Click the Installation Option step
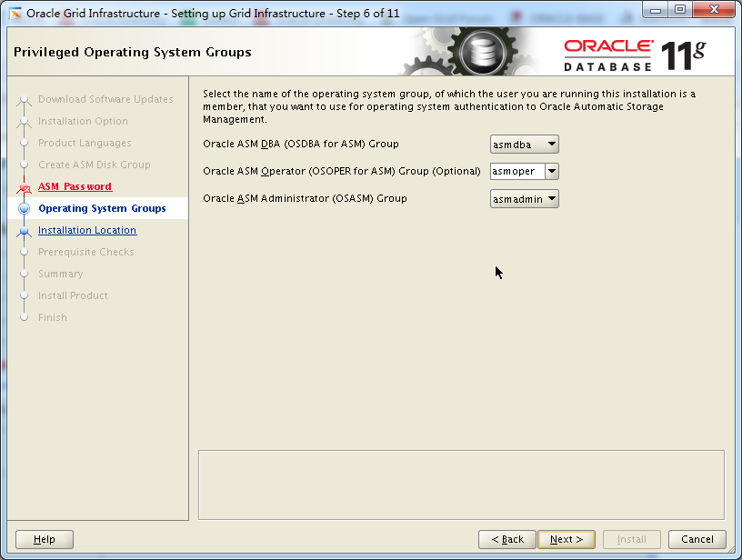This screenshot has width=742, height=560. point(83,121)
